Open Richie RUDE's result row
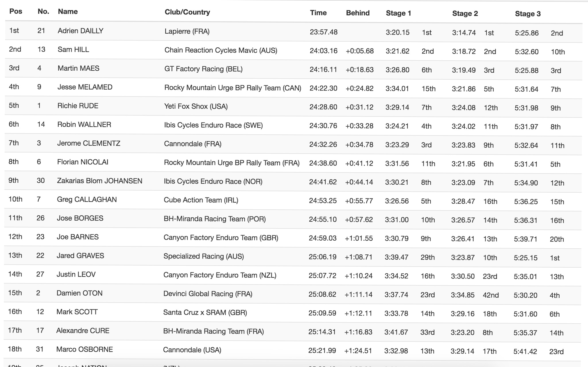Viewport: 588px width, 367px height. click(78, 106)
